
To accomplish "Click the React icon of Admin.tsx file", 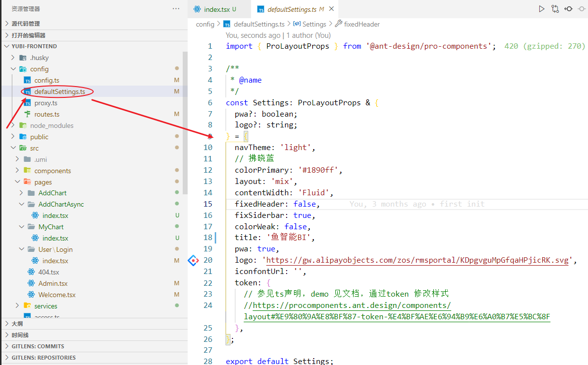I will coord(32,283).
